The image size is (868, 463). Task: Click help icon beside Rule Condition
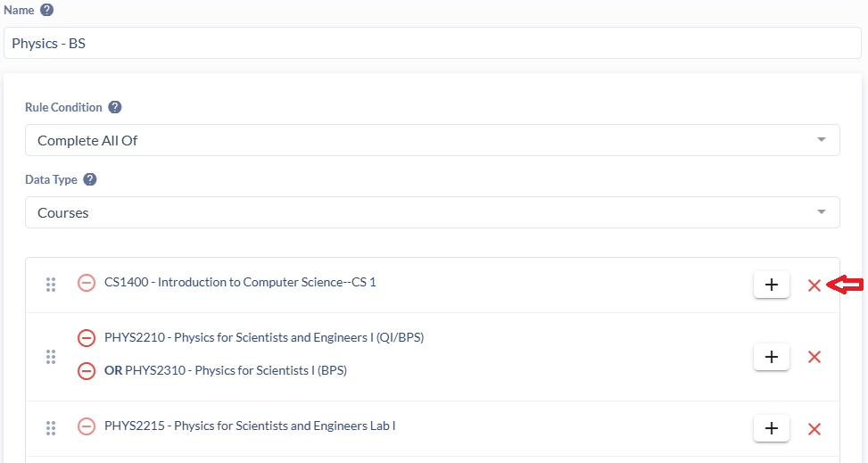pos(115,107)
